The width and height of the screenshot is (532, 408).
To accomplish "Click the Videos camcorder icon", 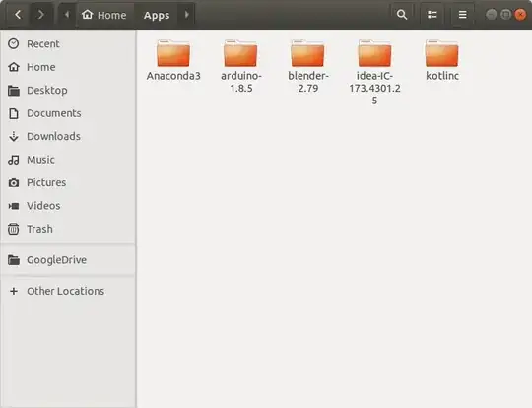I will click(14, 206).
